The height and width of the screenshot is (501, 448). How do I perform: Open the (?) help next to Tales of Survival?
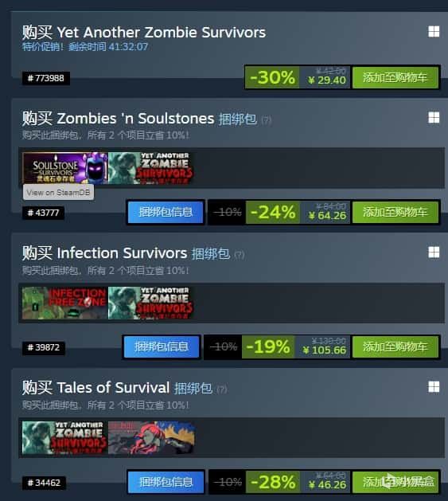(221, 389)
